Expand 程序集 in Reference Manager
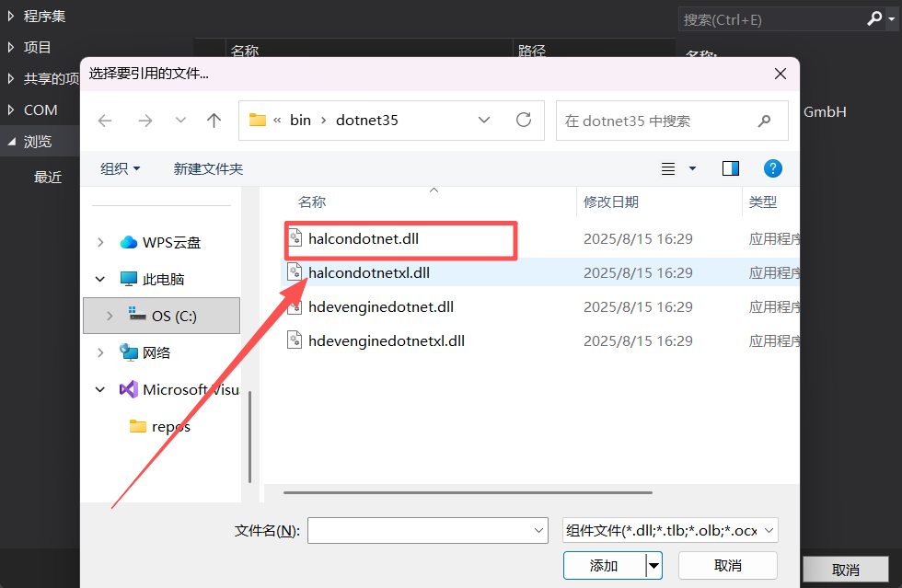The image size is (902, 588). click(11, 17)
